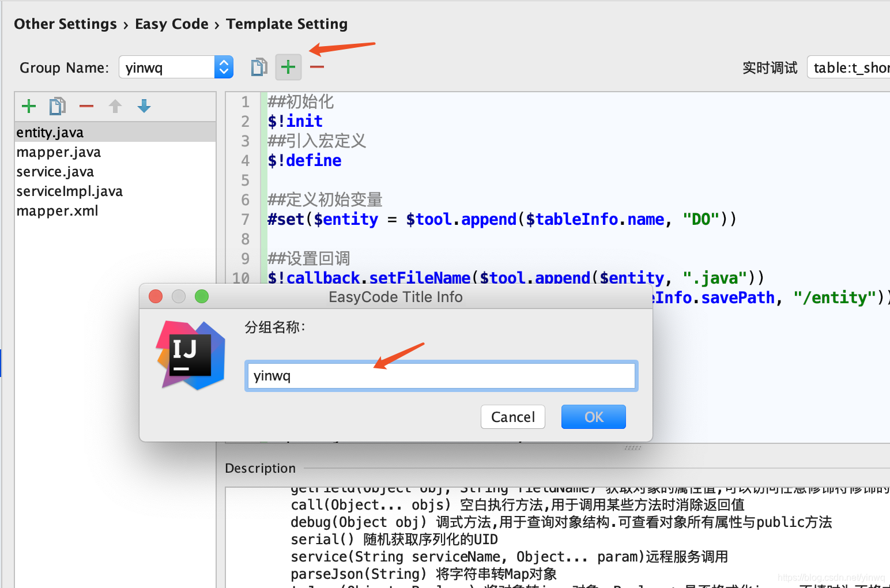890x588 pixels.
Task: Add a new template group
Action: click(x=288, y=67)
